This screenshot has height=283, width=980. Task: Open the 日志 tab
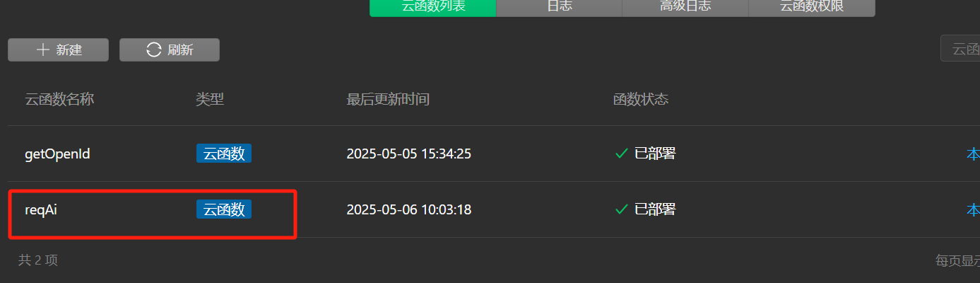[x=559, y=7]
